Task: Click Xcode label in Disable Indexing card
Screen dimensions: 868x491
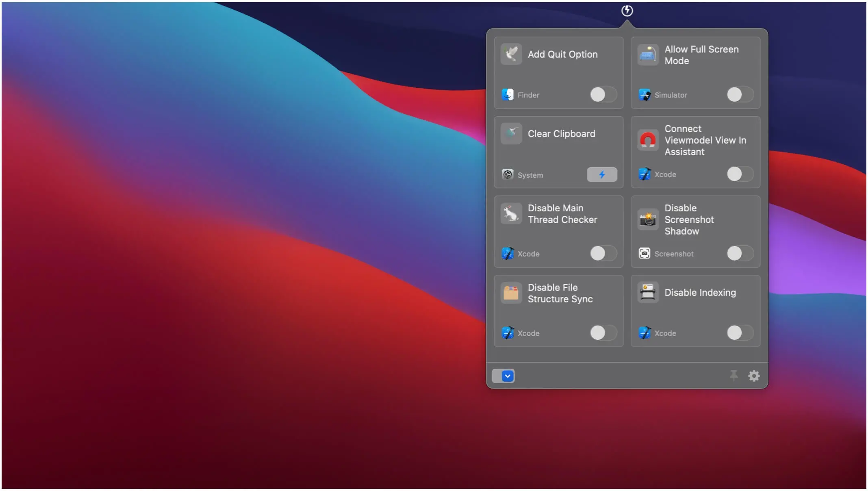Action: (x=665, y=333)
